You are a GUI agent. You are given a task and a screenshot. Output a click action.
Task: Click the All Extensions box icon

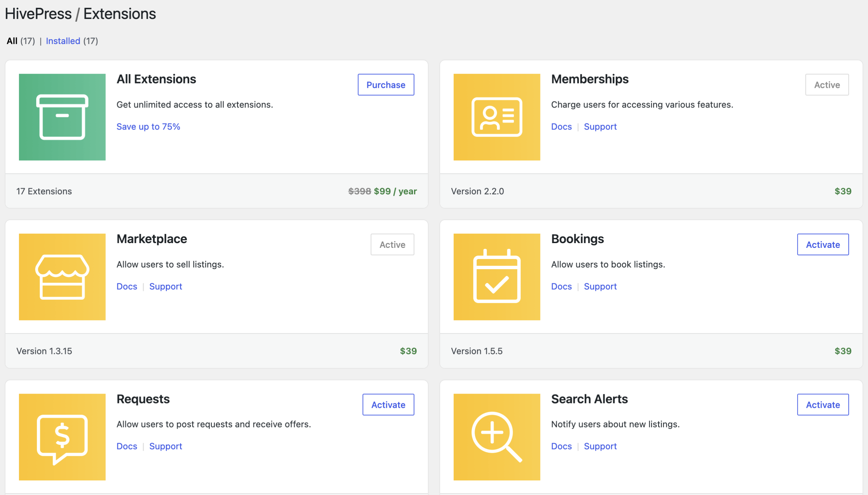tap(62, 117)
